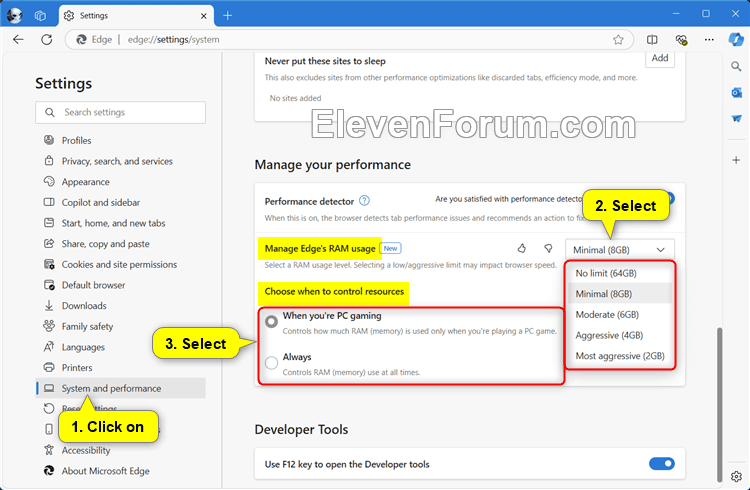Open Copilot and sidebar settings
This screenshot has width=750, height=490.
121,202
